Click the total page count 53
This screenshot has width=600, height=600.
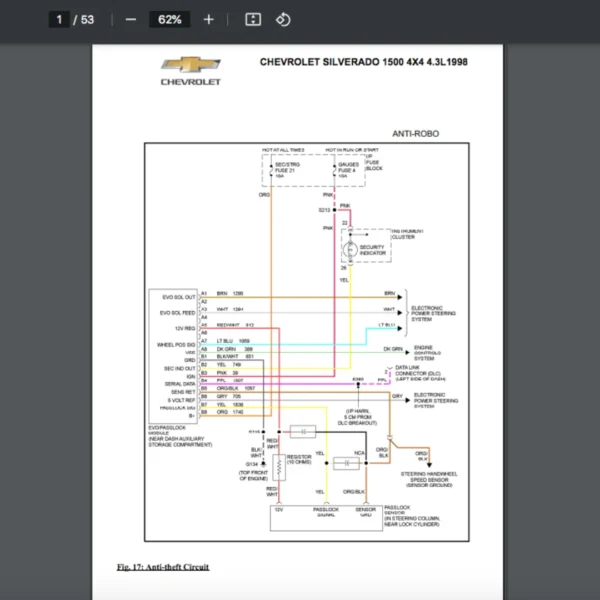click(x=87, y=19)
